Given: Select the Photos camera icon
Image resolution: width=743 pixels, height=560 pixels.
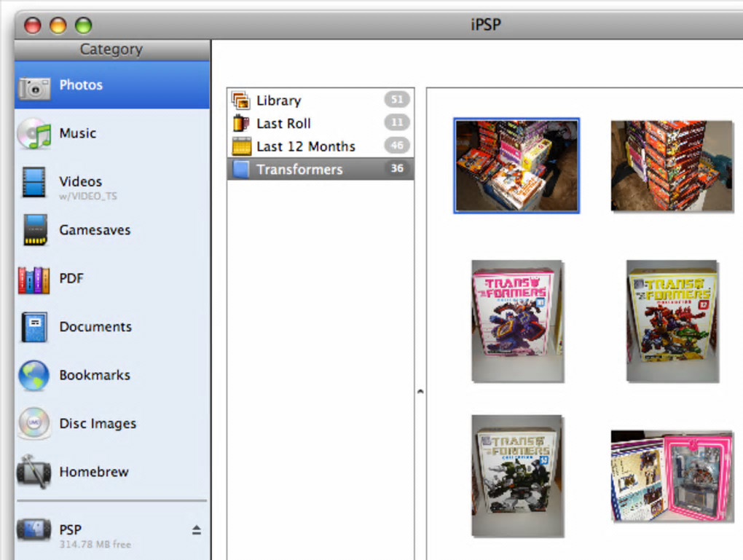Looking at the screenshot, I should coord(34,87).
